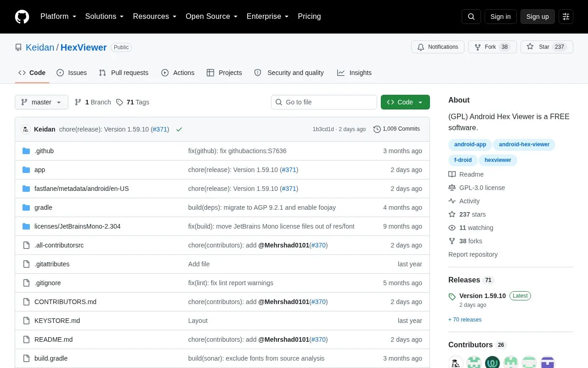Open the CONTRIBUTORS.md file
The height and width of the screenshot is (368, 588).
tap(65, 302)
